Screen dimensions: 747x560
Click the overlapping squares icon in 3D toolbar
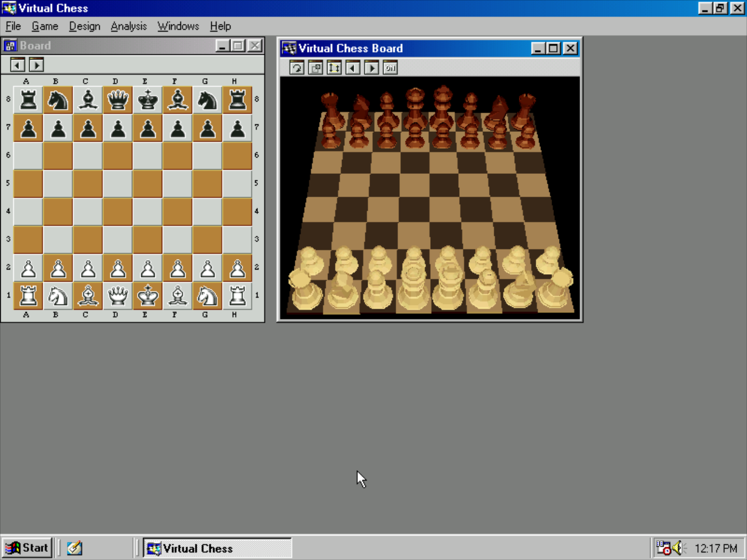click(315, 68)
